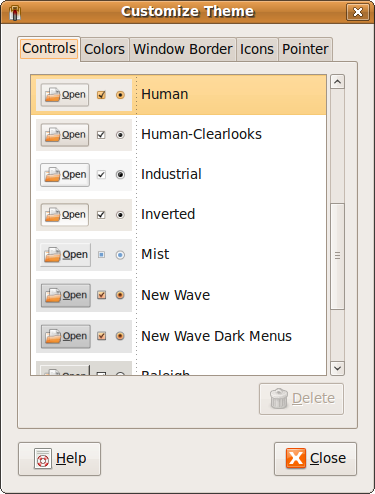Click the preview radio button in Human-Clearlooks row

[120, 135]
